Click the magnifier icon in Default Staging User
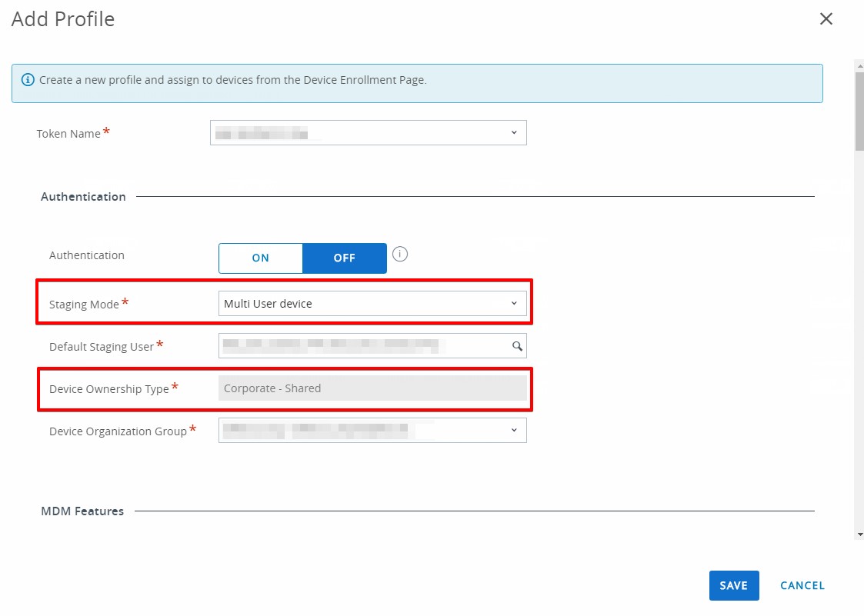This screenshot has height=616, width=864. [517, 346]
